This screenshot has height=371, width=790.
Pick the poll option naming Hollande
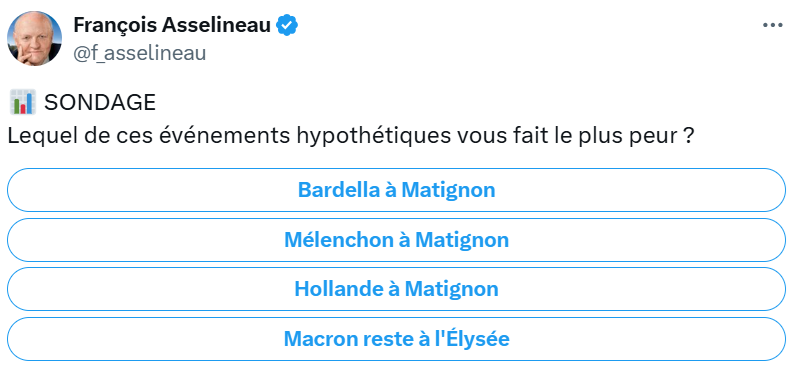pyautogui.click(x=397, y=289)
